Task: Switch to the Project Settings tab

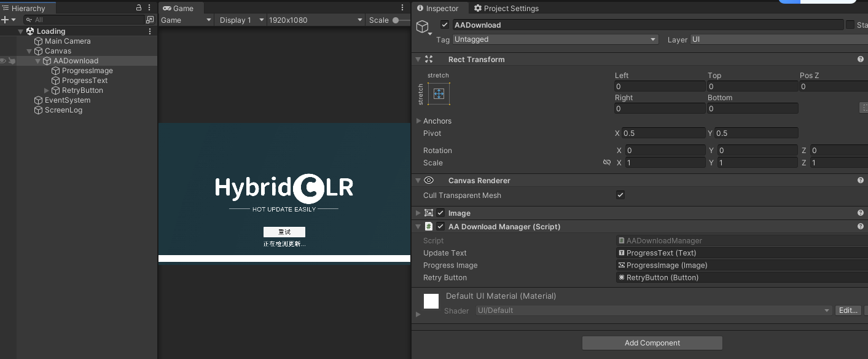Action: point(506,9)
